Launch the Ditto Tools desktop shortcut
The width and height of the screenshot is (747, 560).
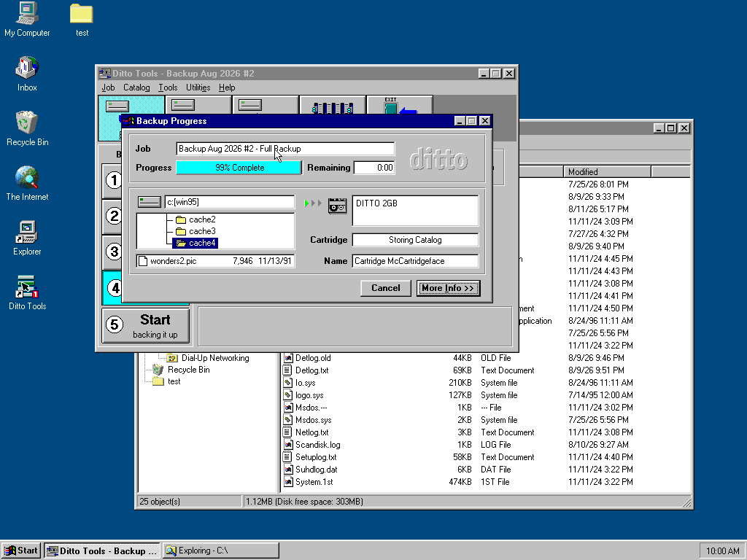point(27,293)
